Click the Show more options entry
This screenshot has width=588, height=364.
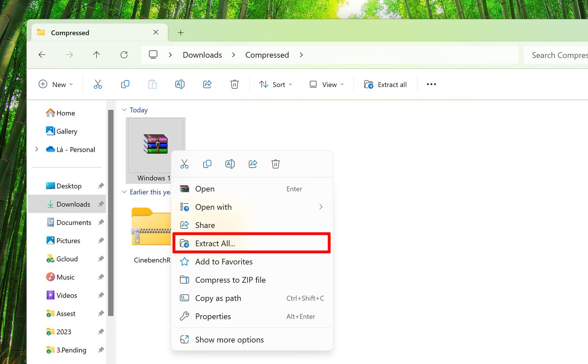point(229,339)
